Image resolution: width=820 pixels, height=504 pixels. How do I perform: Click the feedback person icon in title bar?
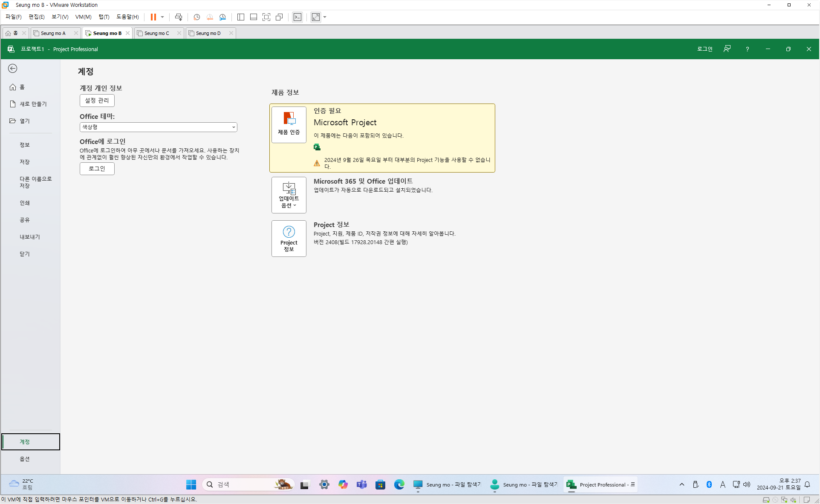727,49
